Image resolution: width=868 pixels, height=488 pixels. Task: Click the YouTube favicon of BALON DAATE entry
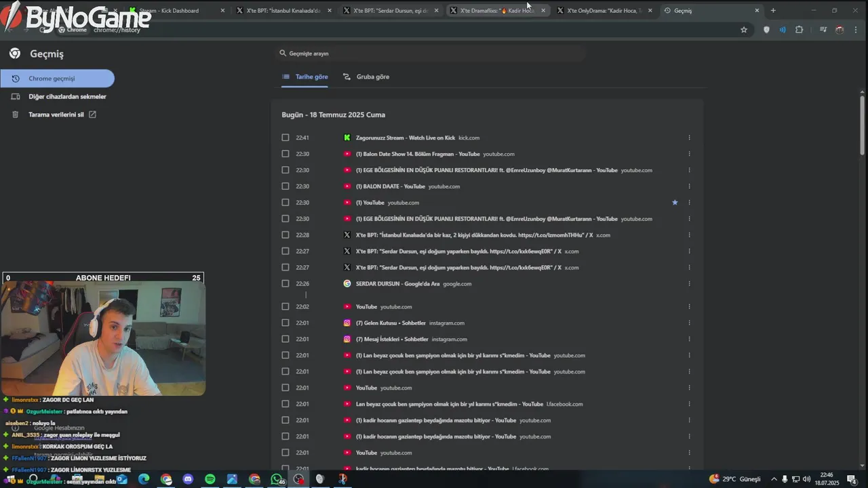click(x=347, y=186)
